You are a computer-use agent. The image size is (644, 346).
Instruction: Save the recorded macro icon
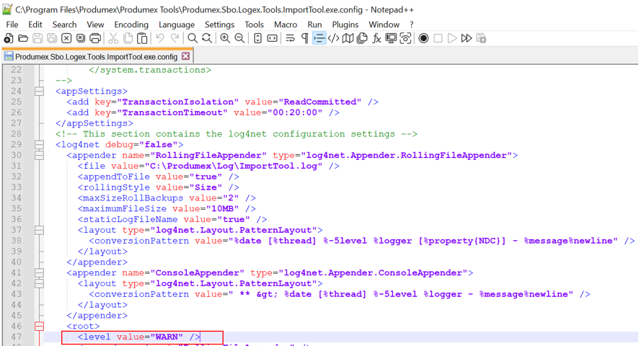click(481, 39)
